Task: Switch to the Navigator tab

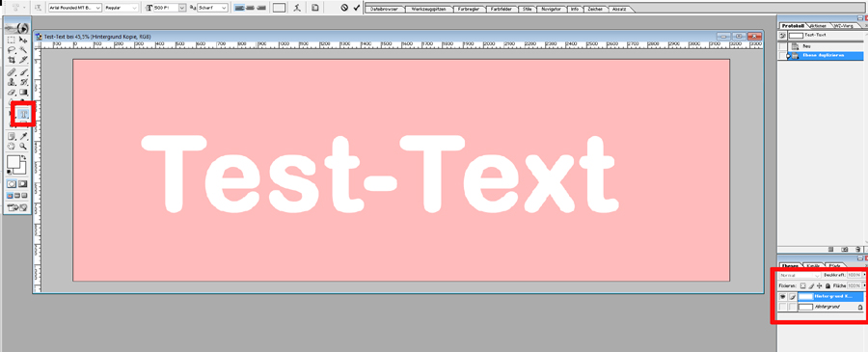Action: point(551,10)
